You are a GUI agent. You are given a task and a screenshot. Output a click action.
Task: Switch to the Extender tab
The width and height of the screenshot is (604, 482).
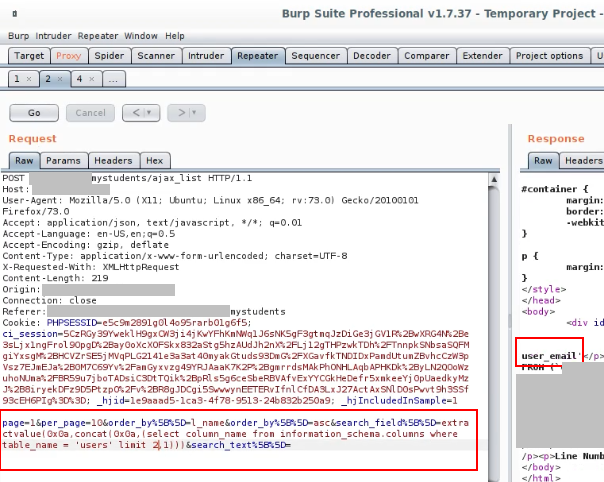(x=483, y=56)
